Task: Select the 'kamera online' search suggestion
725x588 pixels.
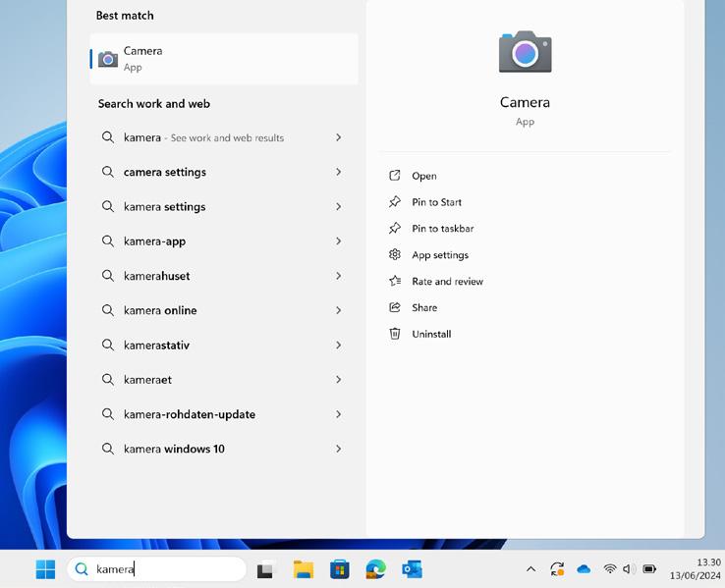Action: point(224,310)
